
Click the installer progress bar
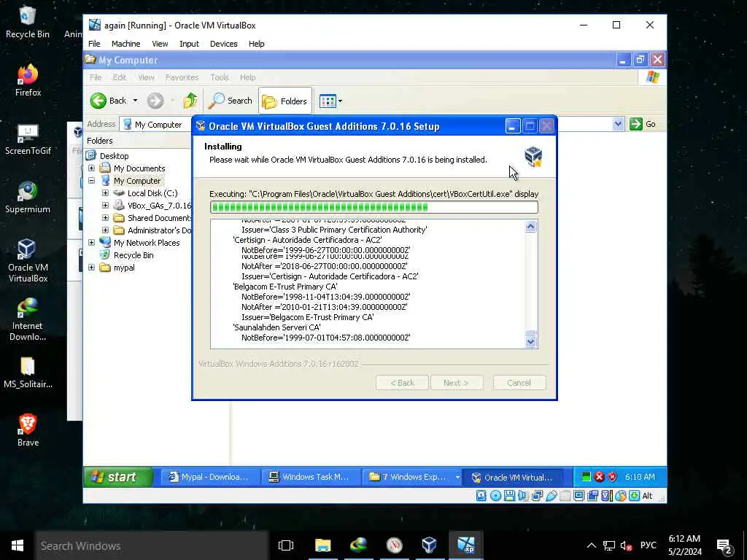click(x=374, y=207)
